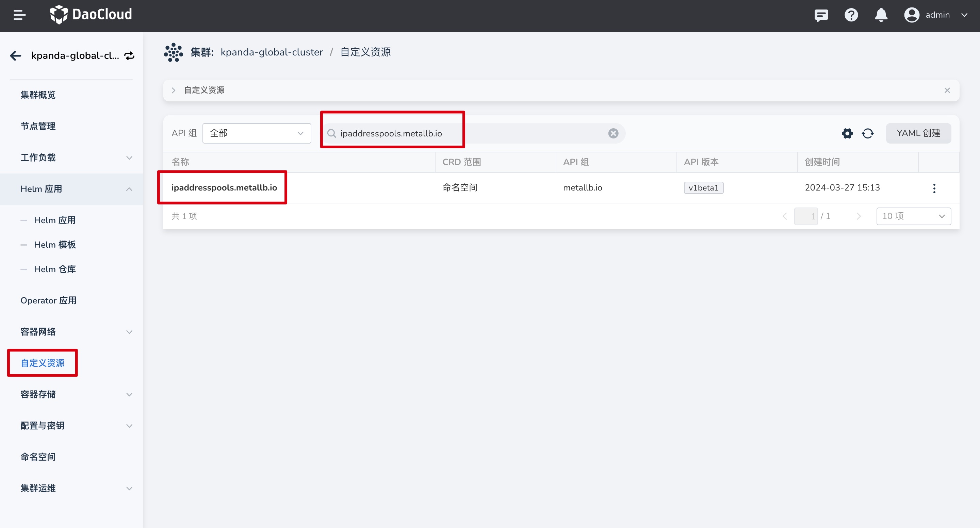980x528 pixels.
Task: Open ipaddresspools.metallb.io resource link
Action: pos(224,187)
